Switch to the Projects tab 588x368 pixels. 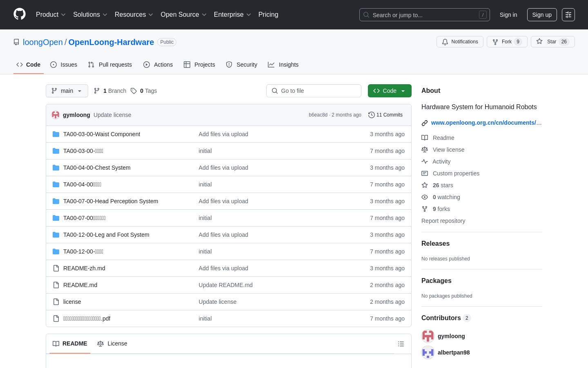click(x=199, y=65)
